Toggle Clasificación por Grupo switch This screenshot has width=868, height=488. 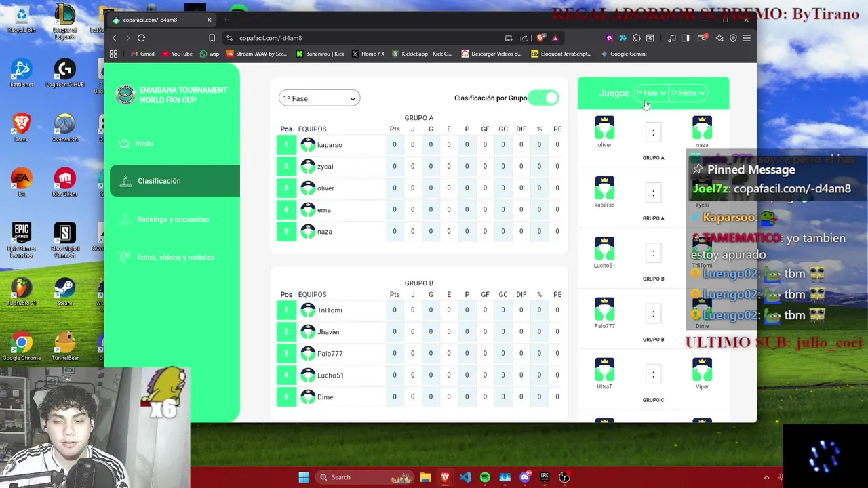click(x=544, y=98)
